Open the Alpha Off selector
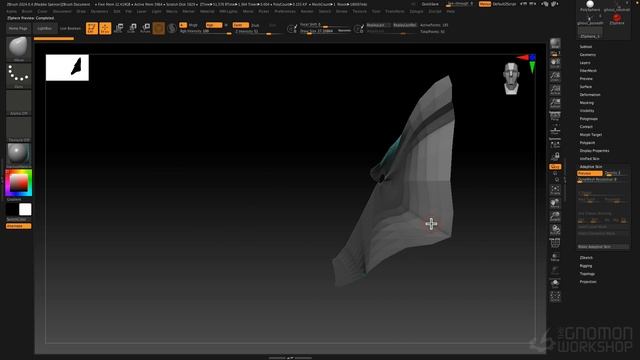The height and width of the screenshot is (360, 640). click(x=19, y=102)
